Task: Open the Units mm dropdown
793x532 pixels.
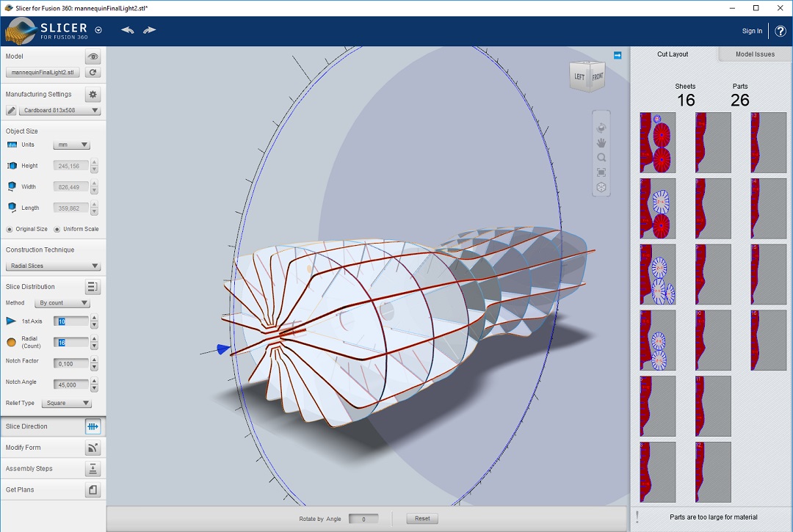Action: point(71,145)
